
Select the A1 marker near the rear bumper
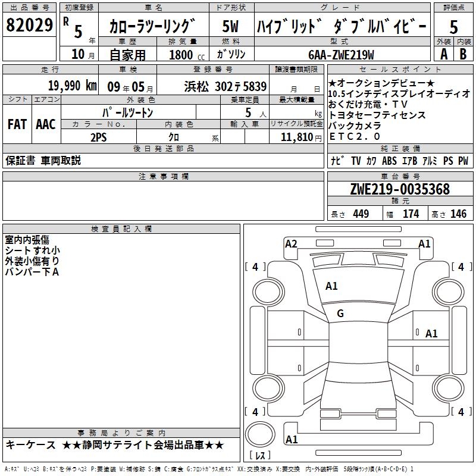(x=292, y=440)
